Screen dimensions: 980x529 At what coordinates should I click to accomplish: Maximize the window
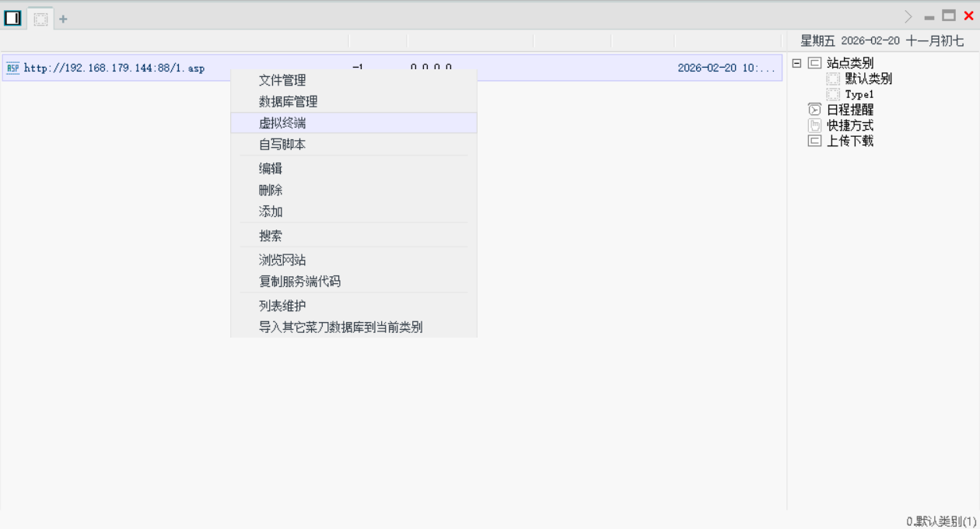(949, 16)
